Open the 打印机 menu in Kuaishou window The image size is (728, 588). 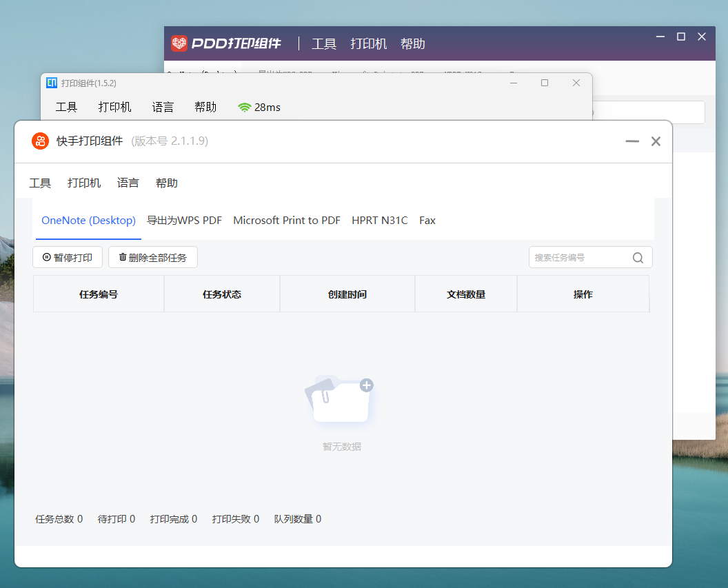(x=84, y=183)
